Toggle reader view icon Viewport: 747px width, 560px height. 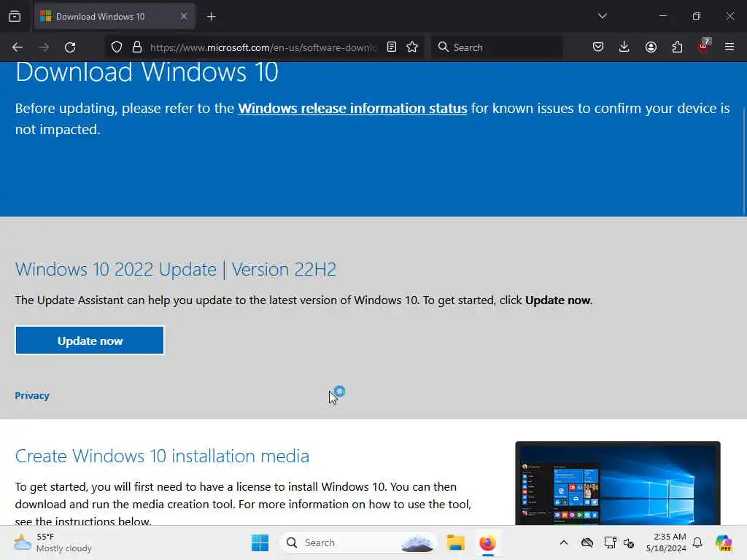click(392, 47)
